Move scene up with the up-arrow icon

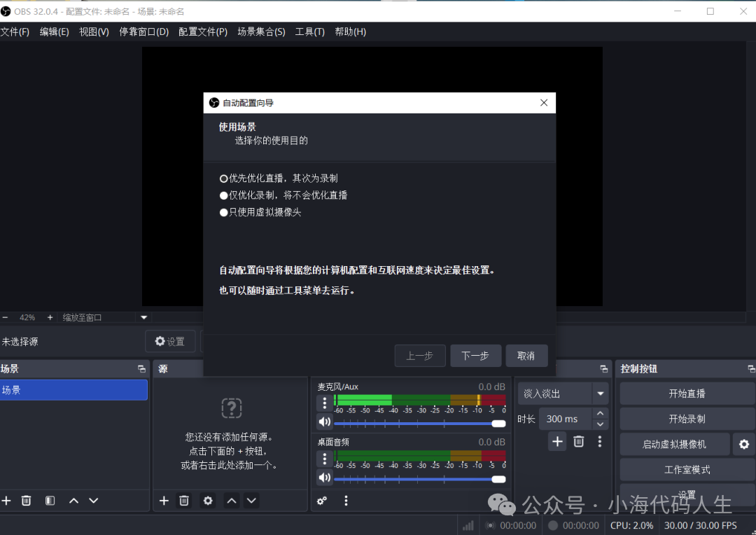coord(73,500)
